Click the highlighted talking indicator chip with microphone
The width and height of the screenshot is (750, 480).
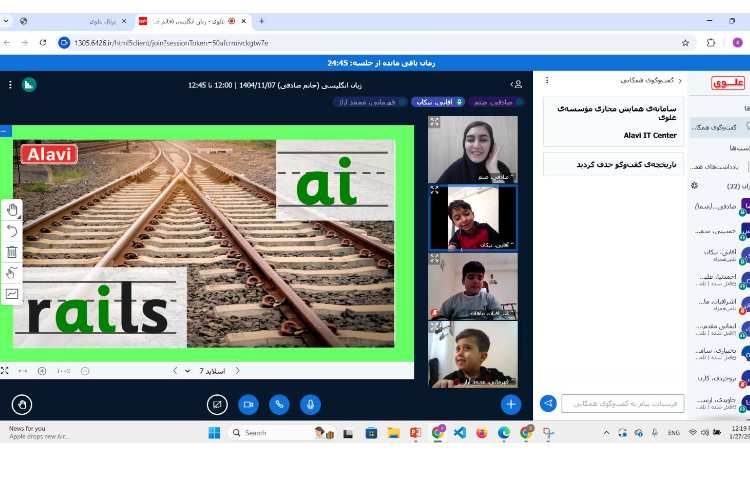(x=438, y=102)
